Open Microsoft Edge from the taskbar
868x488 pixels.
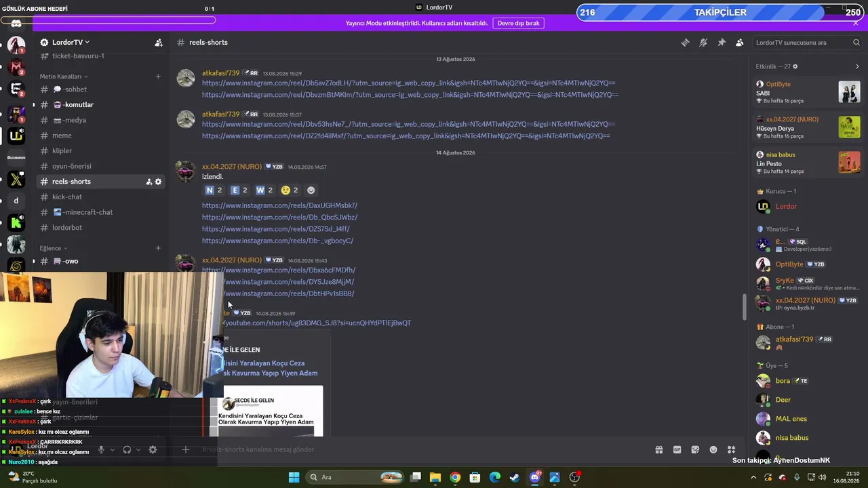tap(495, 477)
